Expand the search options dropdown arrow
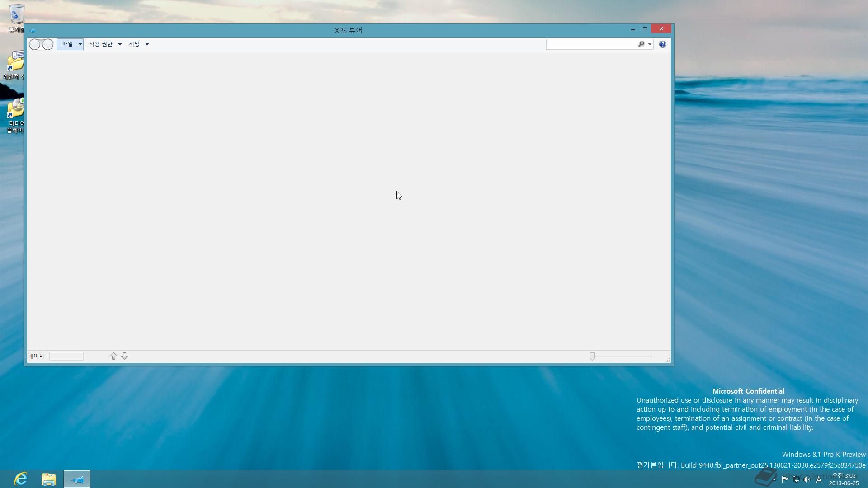The image size is (868, 488). (650, 44)
